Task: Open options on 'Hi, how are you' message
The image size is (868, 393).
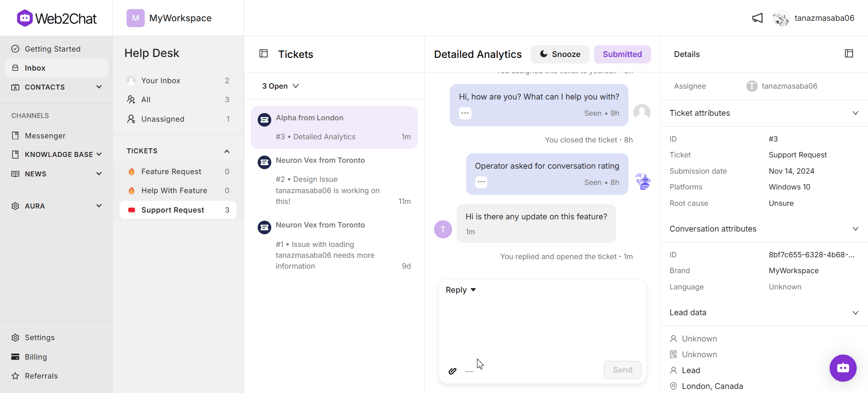Action: 465,113
